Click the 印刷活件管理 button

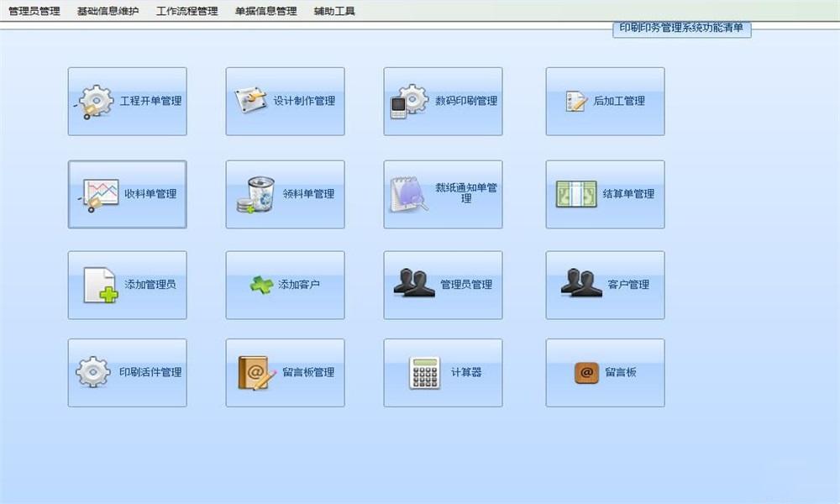click(128, 372)
